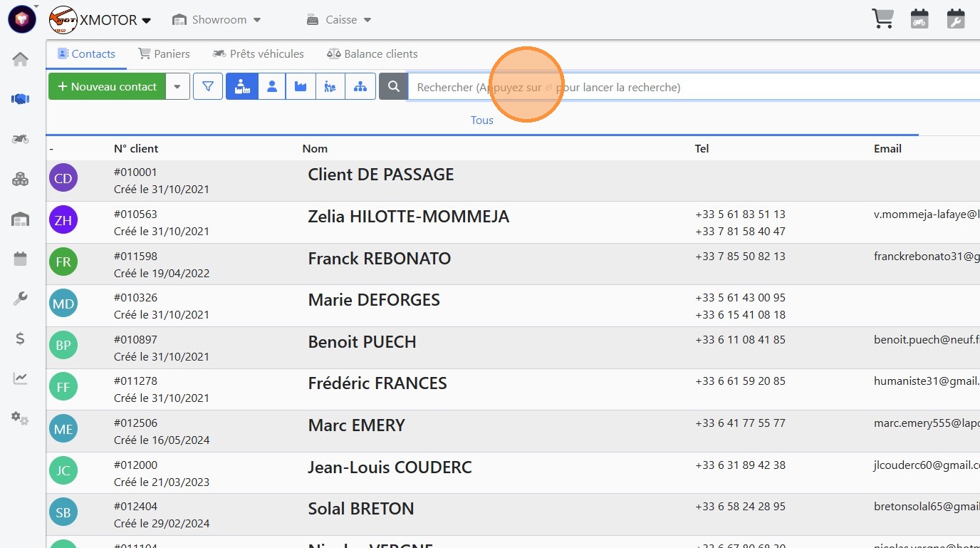Open the filter funnel button
This screenshot has width=980, height=548.
[x=208, y=87]
